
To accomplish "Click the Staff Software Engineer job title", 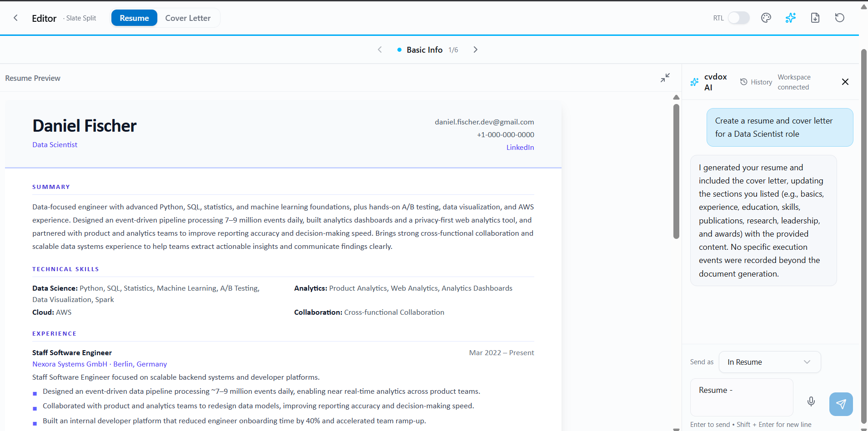I will (x=72, y=352).
